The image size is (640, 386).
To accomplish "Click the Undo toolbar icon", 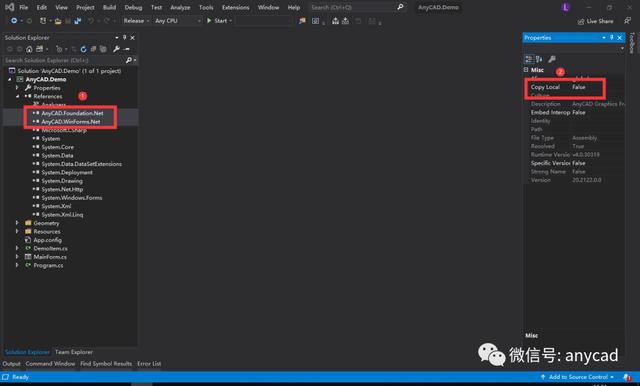I will tap(91, 20).
